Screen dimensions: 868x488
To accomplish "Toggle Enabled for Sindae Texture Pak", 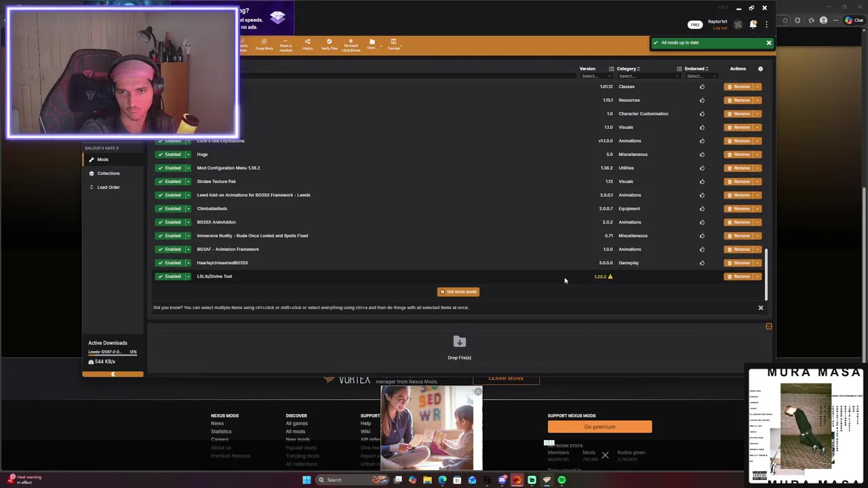I will (170, 182).
